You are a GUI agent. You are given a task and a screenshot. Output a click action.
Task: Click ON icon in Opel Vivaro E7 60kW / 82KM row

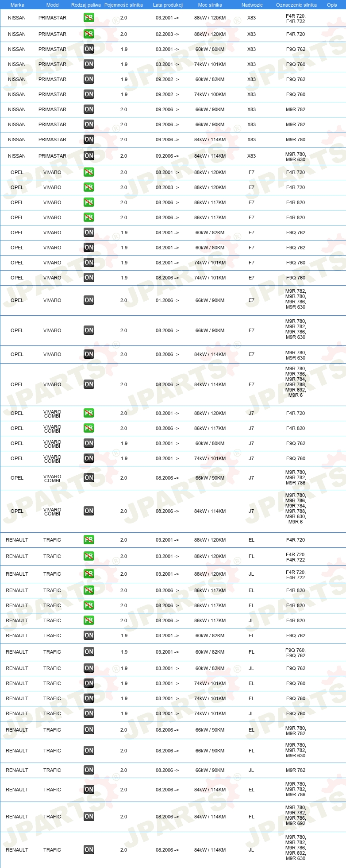89,232
